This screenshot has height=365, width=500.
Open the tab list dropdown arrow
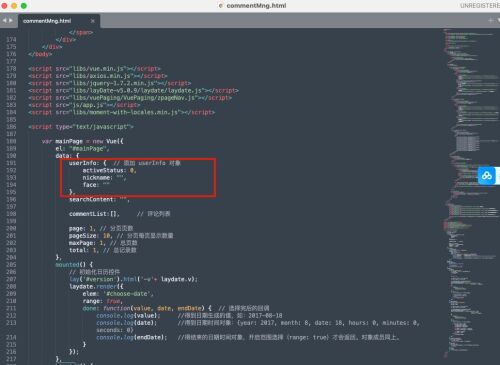[x=498, y=21]
